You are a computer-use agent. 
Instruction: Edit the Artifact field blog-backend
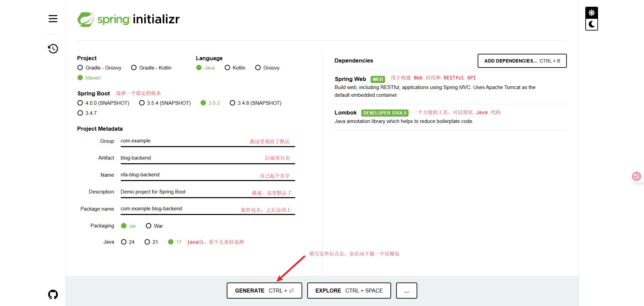208,158
